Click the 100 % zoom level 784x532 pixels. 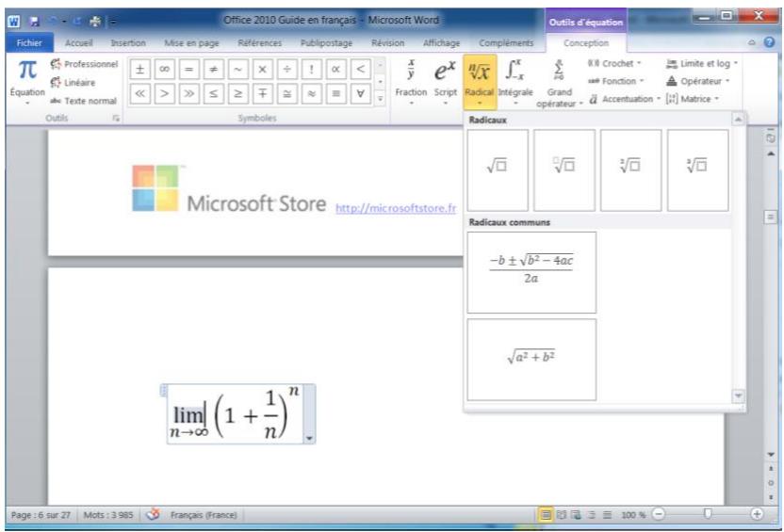[x=633, y=514]
